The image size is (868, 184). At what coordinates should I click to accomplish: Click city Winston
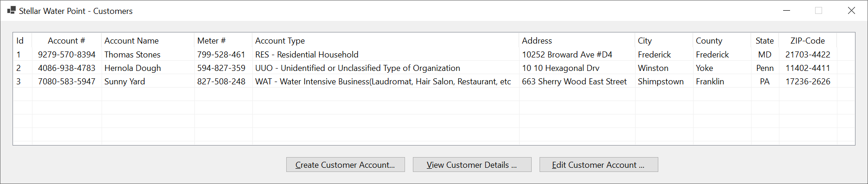[x=653, y=68]
